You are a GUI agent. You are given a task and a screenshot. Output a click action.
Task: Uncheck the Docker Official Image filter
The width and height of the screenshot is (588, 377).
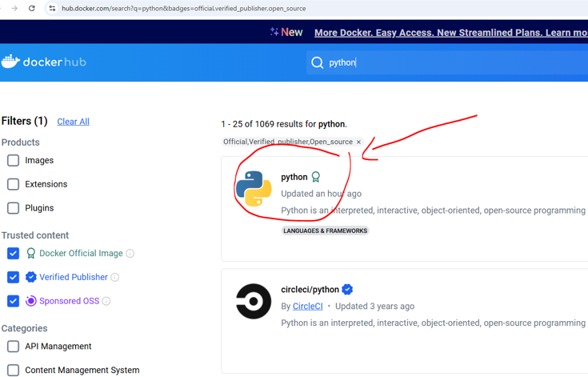pos(14,253)
